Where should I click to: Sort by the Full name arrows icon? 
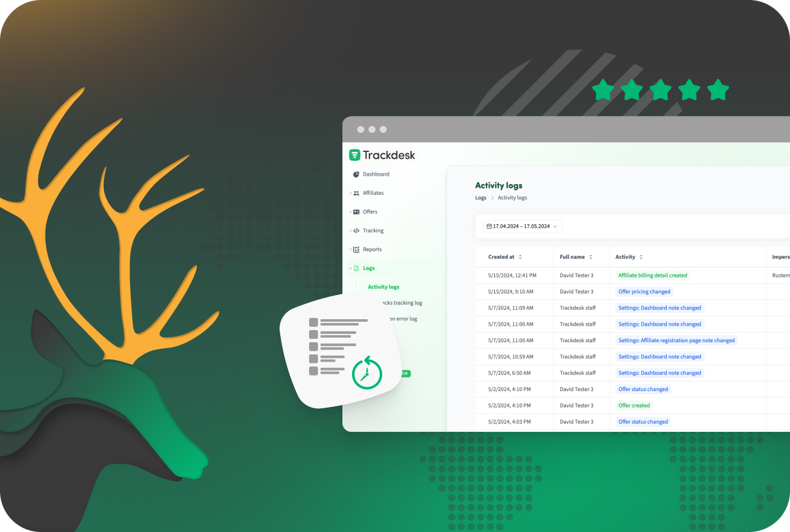tap(591, 257)
